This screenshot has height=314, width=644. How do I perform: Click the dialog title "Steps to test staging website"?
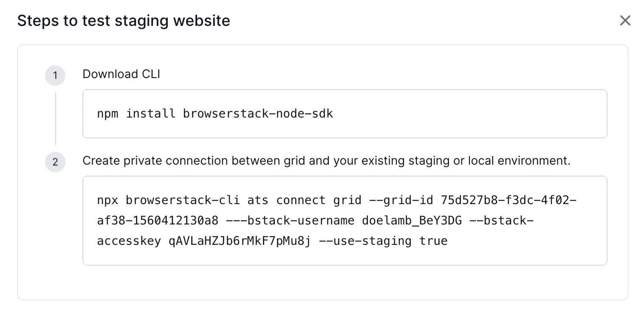(x=124, y=20)
